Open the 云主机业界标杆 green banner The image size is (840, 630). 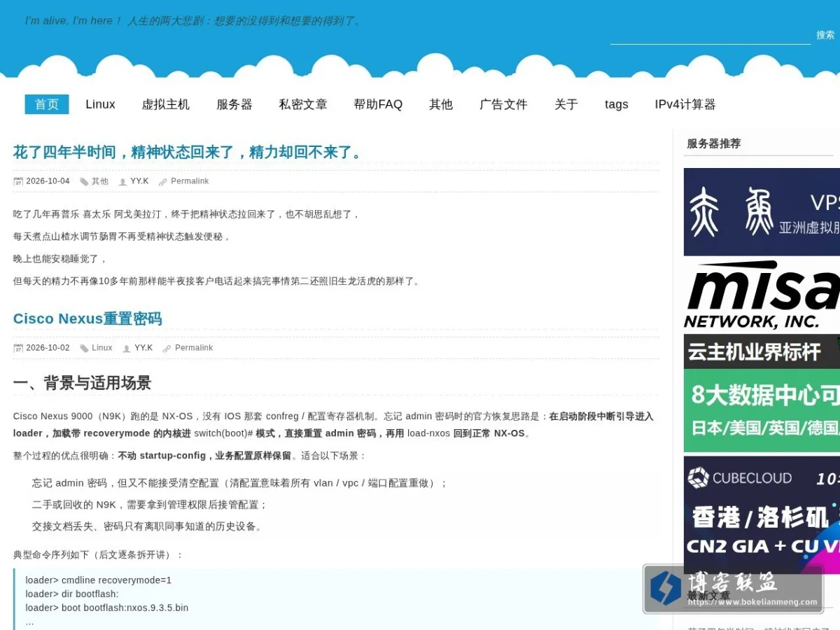pyautogui.click(x=762, y=393)
